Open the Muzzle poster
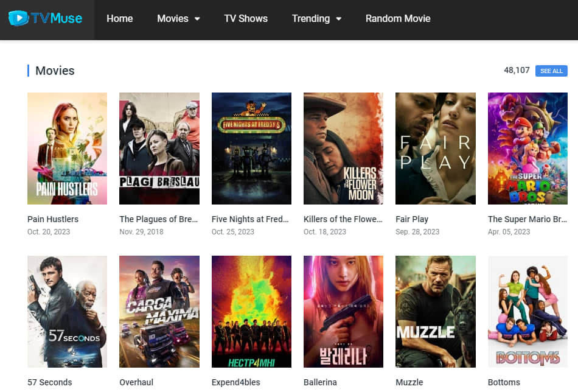578x392 pixels. [x=436, y=312]
